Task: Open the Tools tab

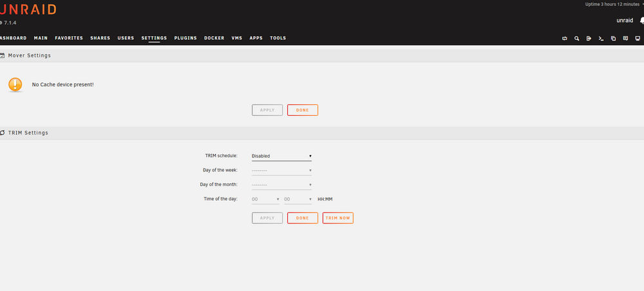Action: pyautogui.click(x=278, y=38)
